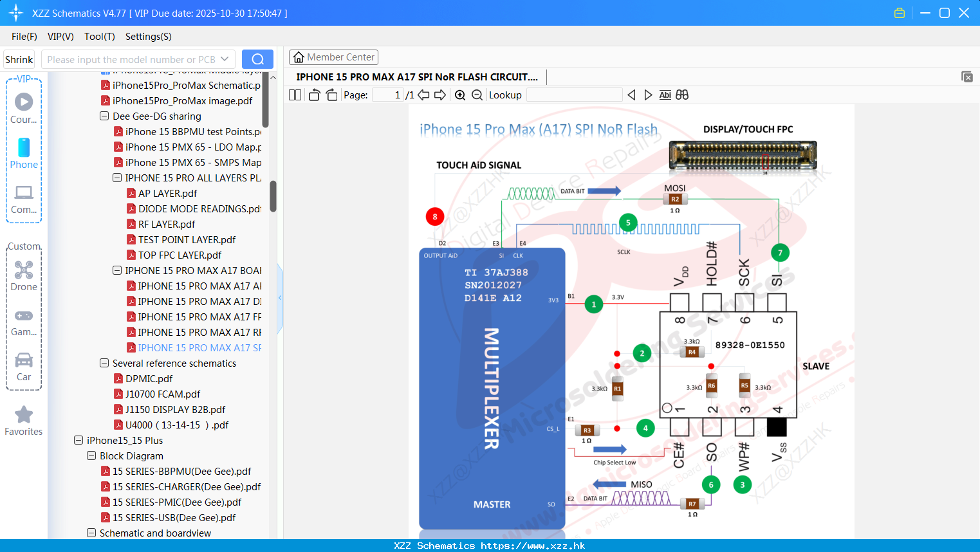Collapse Schematic and boardview folder

pyautogui.click(x=91, y=533)
